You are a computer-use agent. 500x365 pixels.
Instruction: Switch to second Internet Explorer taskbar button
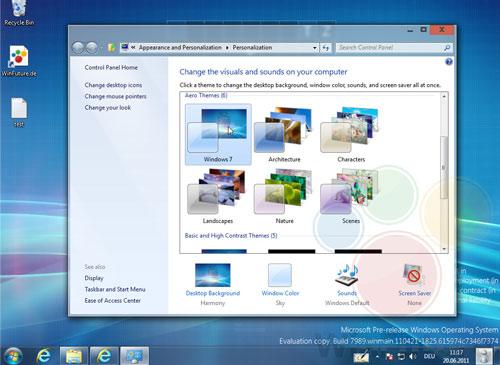[104, 356]
